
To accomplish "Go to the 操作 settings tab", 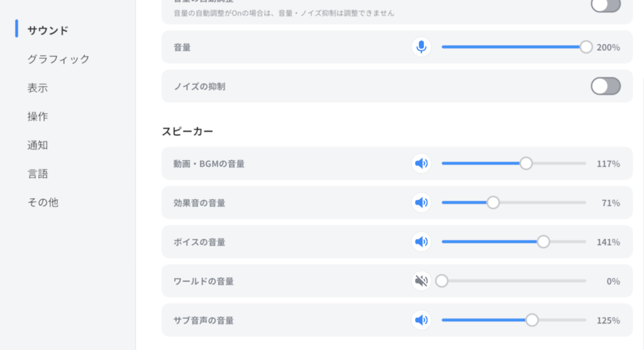I will (x=38, y=116).
